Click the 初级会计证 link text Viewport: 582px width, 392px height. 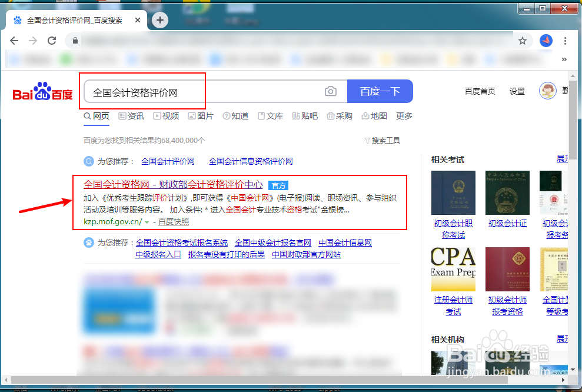(x=507, y=224)
